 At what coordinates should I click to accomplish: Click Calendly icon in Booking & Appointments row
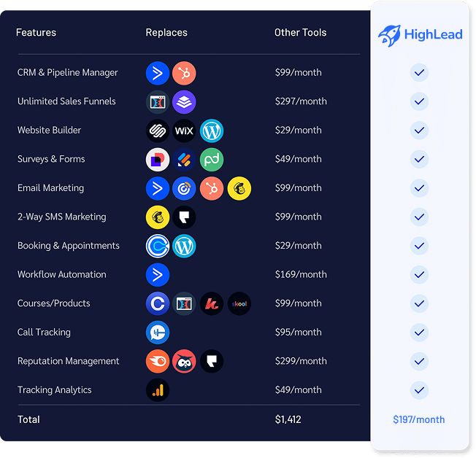158,246
